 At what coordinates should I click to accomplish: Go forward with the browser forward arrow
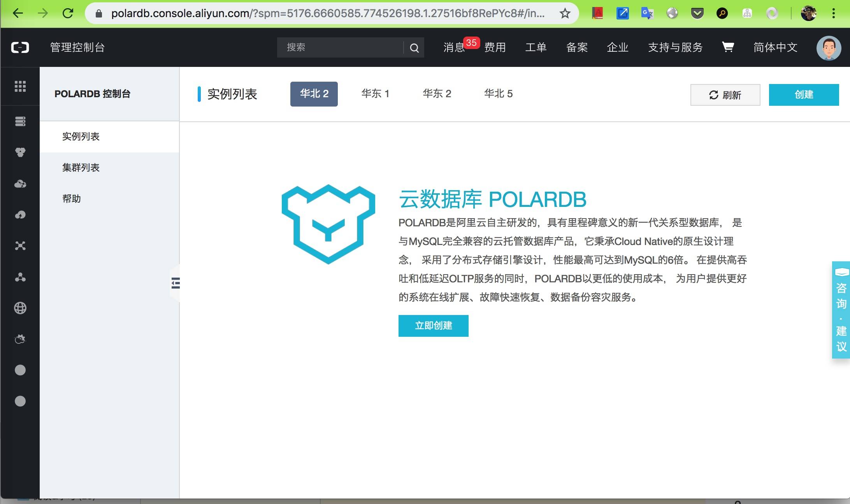pos(43,14)
